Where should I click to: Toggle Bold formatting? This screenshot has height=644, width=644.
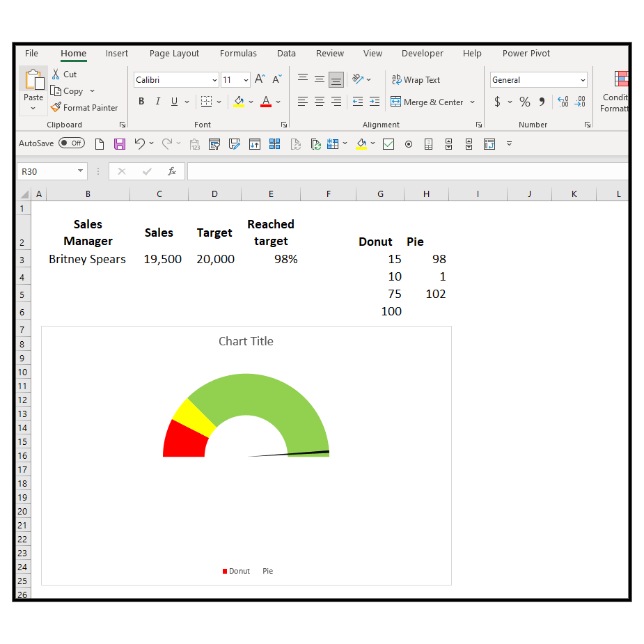tap(141, 102)
